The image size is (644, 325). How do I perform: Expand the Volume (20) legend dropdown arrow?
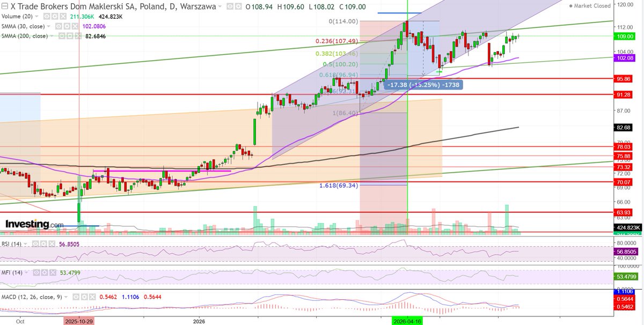[36, 16]
